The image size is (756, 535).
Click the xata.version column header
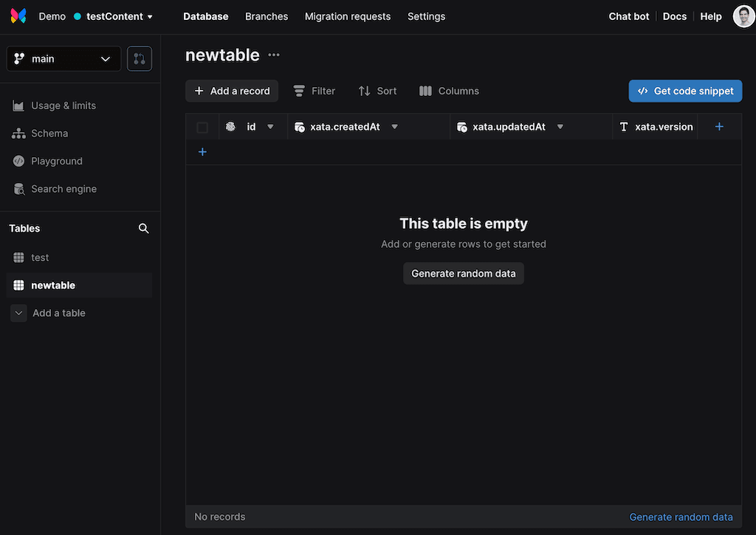pos(656,127)
